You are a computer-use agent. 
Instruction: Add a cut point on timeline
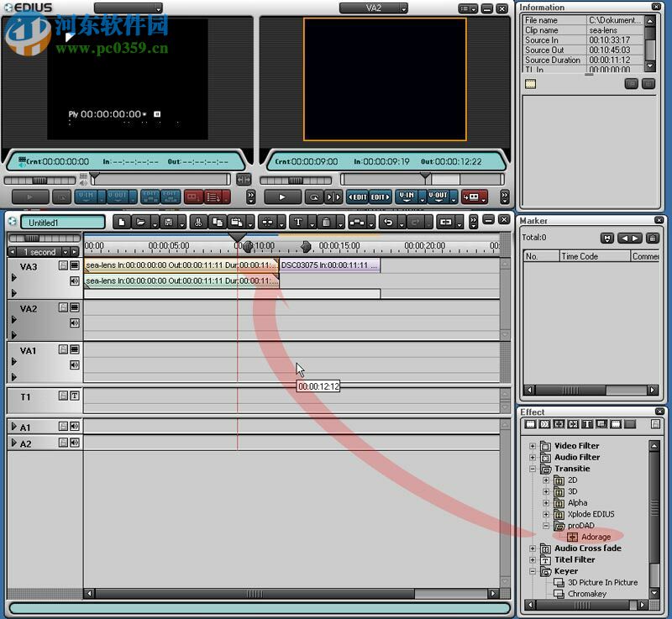coord(267,222)
